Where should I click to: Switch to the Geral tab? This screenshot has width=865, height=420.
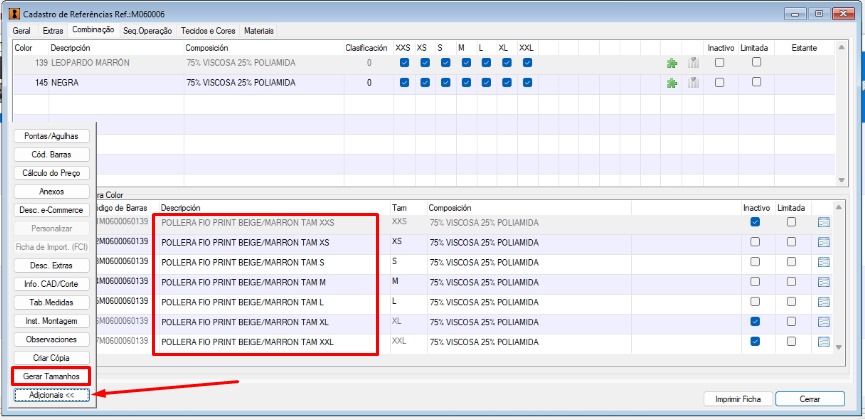(22, 31)
